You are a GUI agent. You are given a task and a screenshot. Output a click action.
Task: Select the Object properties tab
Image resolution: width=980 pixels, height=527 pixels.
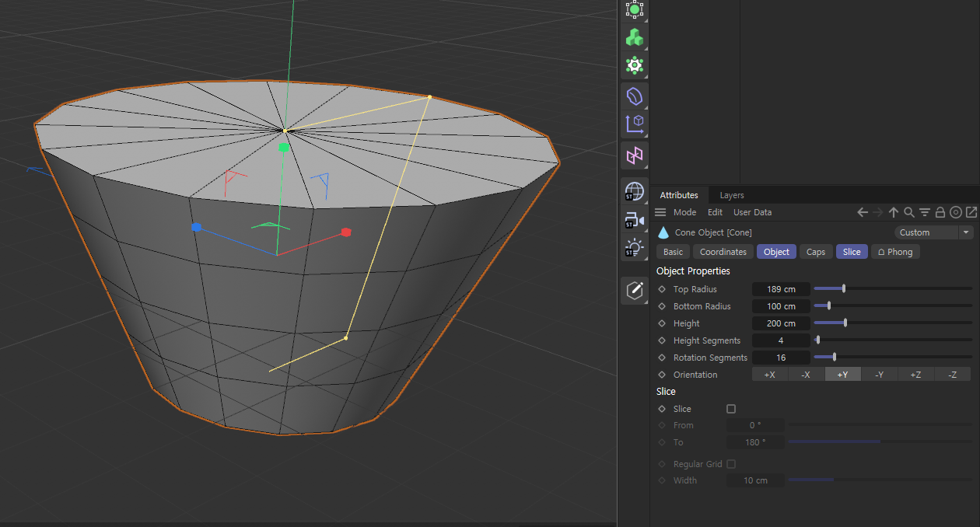click(776, 252)
